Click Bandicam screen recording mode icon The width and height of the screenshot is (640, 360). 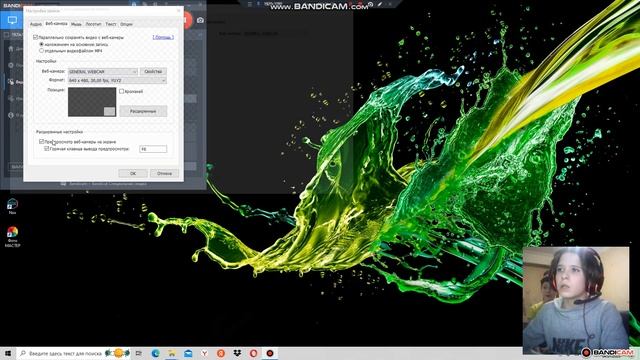(x=12, y=20)
